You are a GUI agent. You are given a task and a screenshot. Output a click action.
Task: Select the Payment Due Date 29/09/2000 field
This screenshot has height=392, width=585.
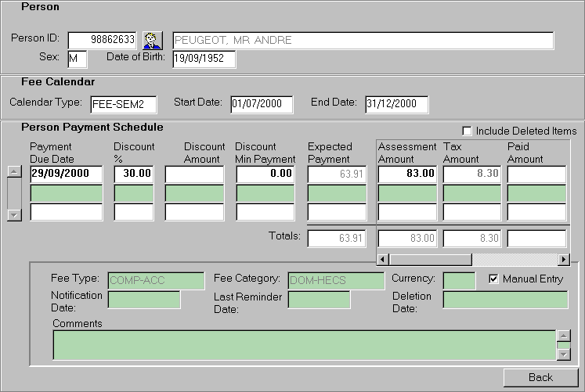[x=67, y=174]
